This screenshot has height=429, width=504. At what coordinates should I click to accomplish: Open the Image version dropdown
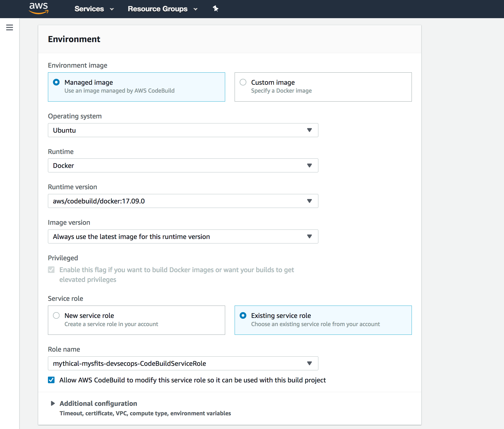coord(183,237)
